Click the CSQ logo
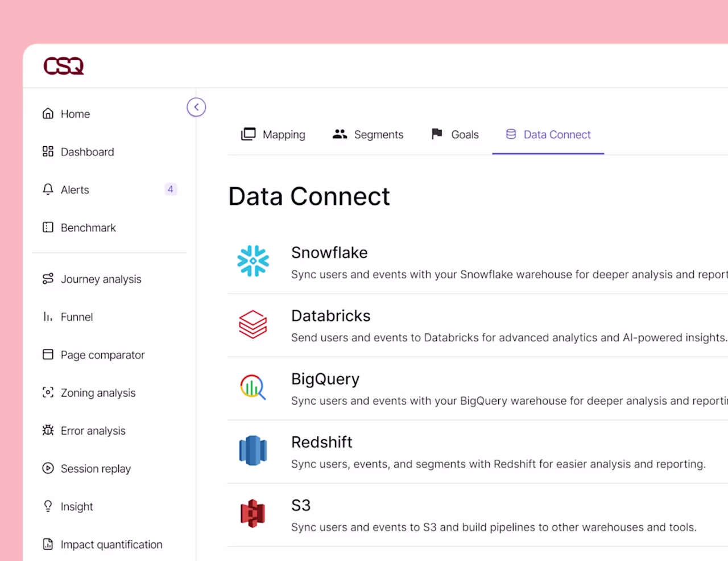The height and width of the screenshot is (561, 728). point(64,66)
